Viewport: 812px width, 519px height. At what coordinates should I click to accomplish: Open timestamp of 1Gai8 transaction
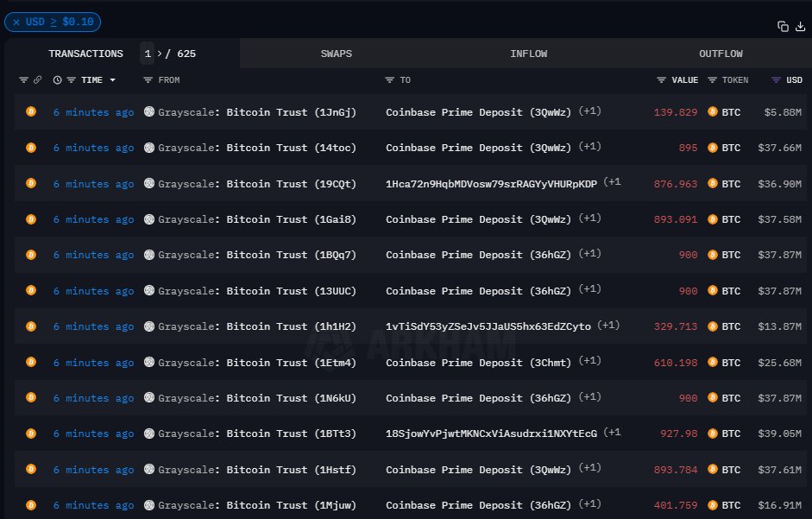[93, 219]
